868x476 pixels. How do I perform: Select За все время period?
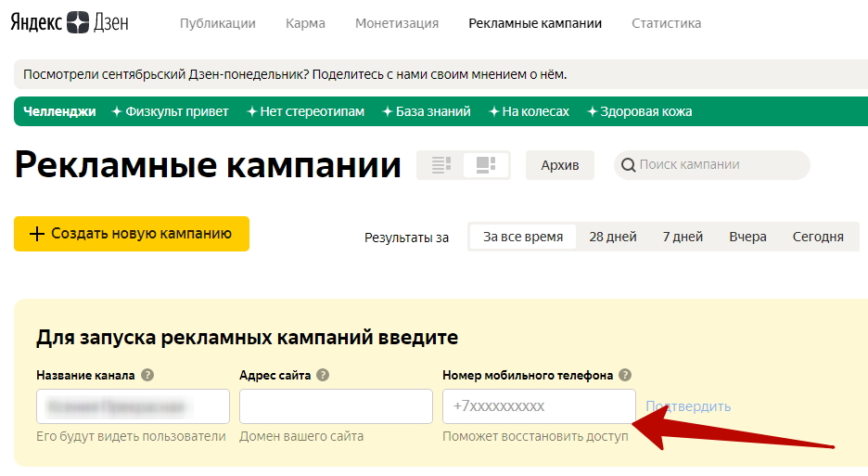coord(523,237)
